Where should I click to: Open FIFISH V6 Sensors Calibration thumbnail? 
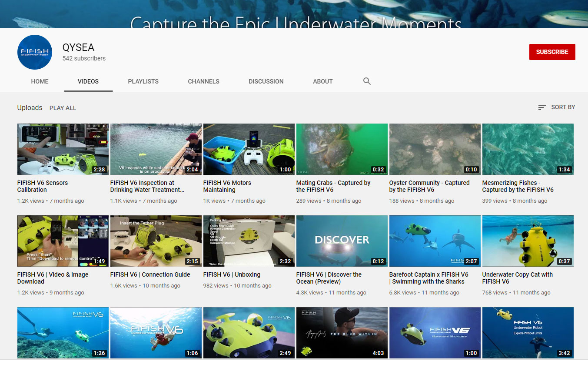click(63, 149)
